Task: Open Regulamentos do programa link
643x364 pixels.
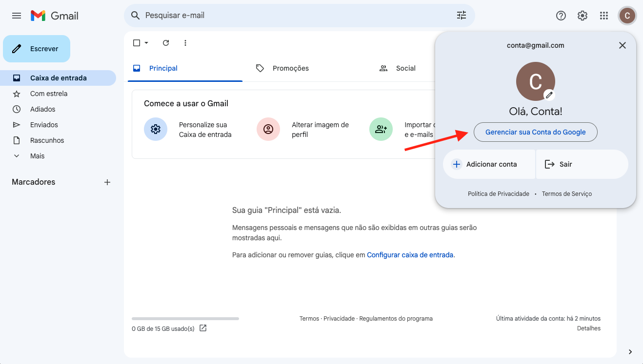Action: (396, 319)
